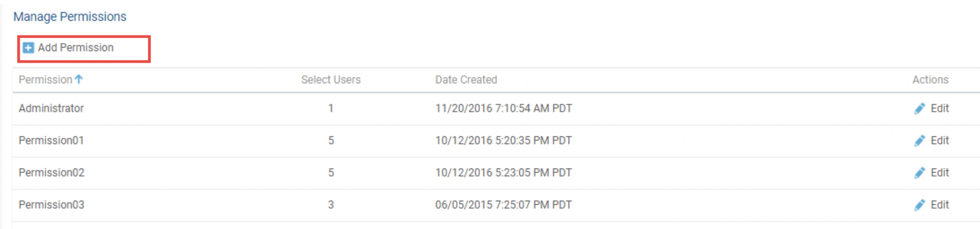Open Edit link for Permission01

coord(939,141)
